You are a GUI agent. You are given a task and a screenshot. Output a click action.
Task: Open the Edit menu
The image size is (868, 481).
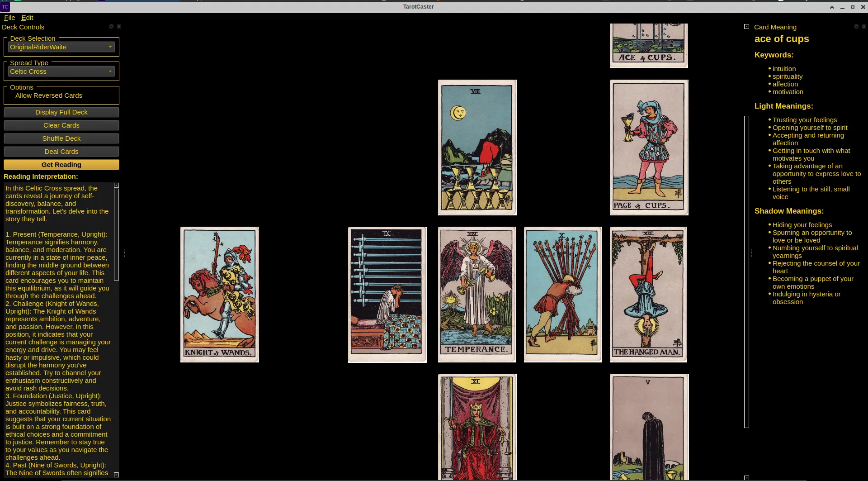[27, 18]
